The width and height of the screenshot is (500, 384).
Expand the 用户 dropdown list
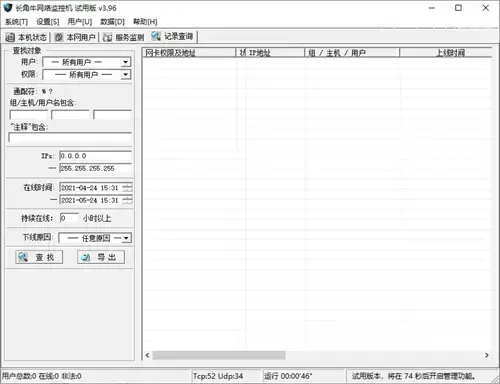coord(125,62)
